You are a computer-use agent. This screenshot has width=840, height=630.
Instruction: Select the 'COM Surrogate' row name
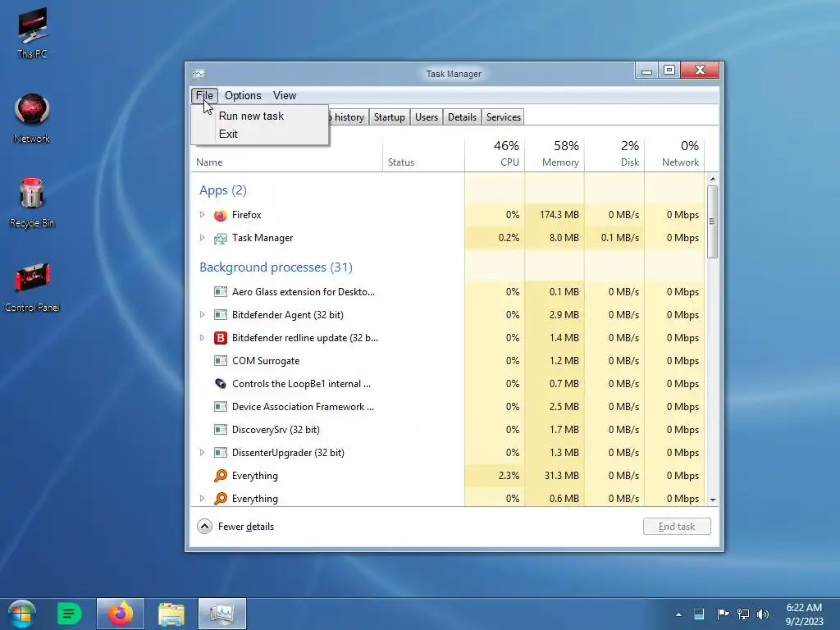coord(266,361)
